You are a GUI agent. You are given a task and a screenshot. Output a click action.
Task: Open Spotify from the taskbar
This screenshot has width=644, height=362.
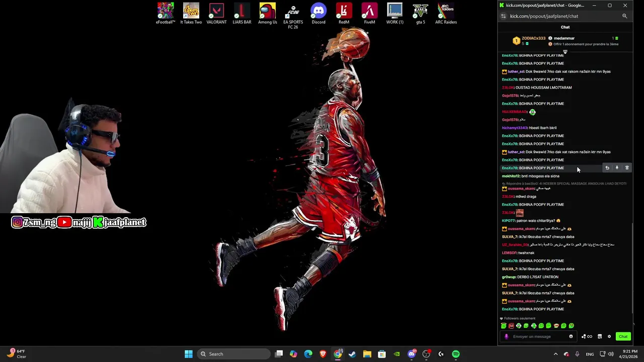click(455, 354)
